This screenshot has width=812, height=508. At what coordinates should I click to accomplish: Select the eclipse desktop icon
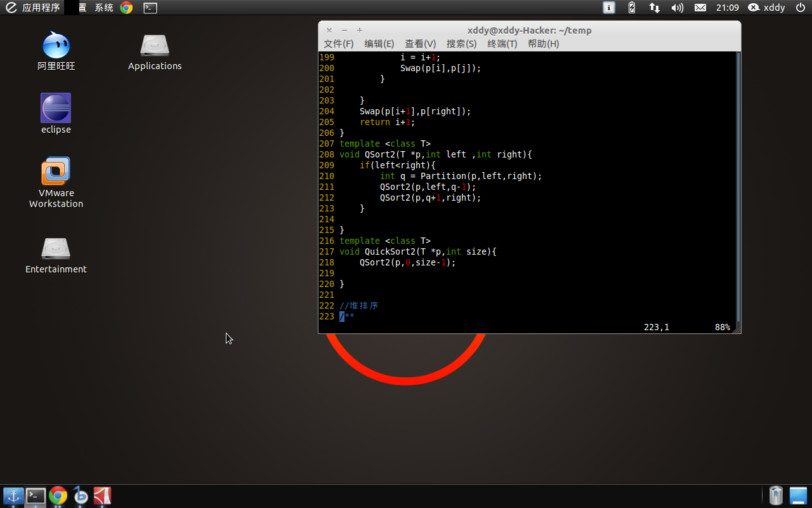click(56, 114)
